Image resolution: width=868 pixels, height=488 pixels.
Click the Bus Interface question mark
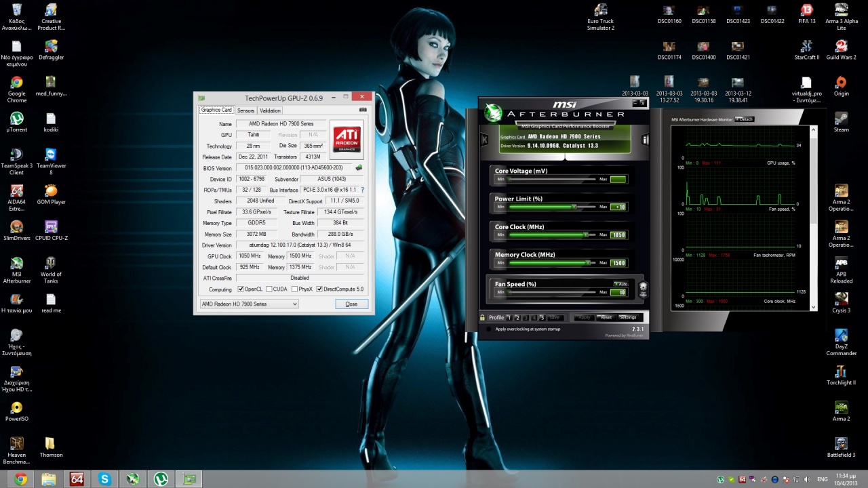[x=362, y=190]
